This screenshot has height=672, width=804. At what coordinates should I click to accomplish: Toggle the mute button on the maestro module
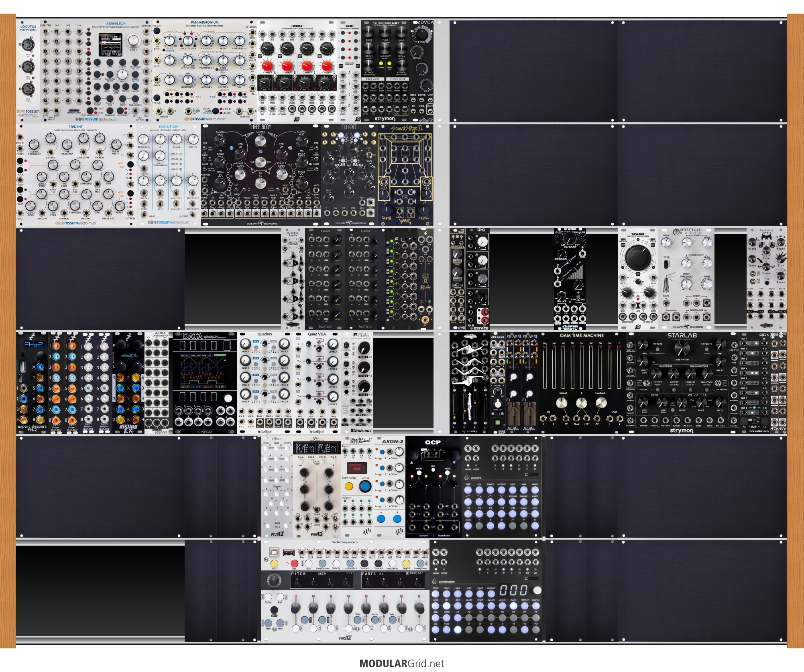[468, 525]
